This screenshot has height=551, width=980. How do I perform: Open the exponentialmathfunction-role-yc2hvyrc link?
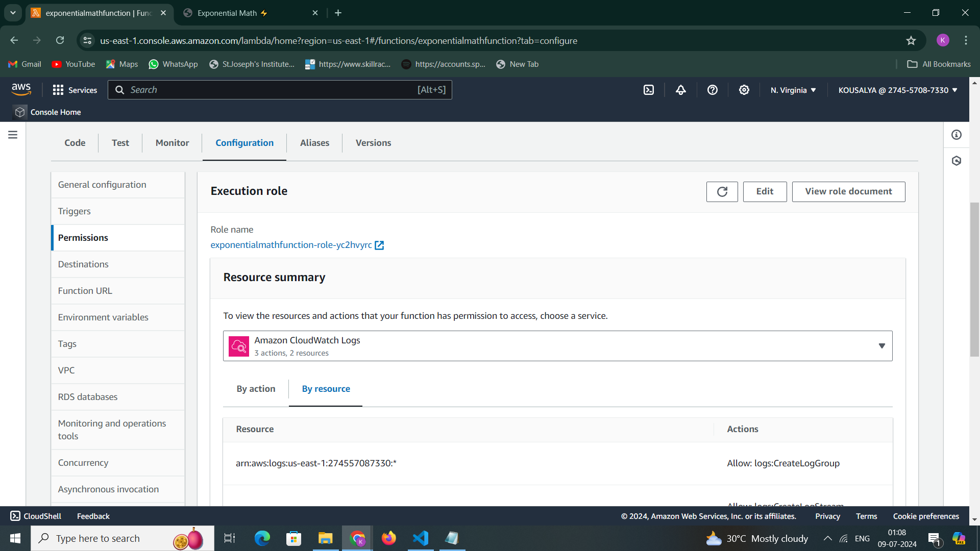click(x=291, y=245)
